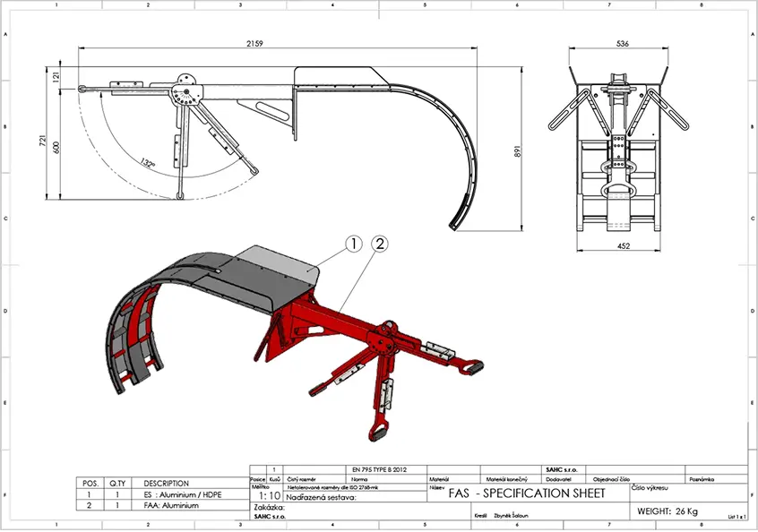Click the 'Kreslil' label
Image resolution: width=758 pixels, height=532 pixels.
click(480, 516)
